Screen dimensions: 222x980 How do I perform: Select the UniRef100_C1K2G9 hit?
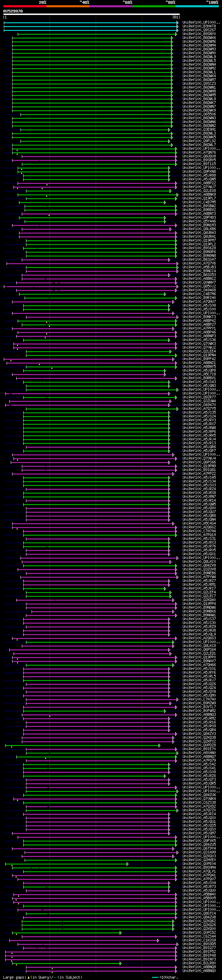point(199,940)
